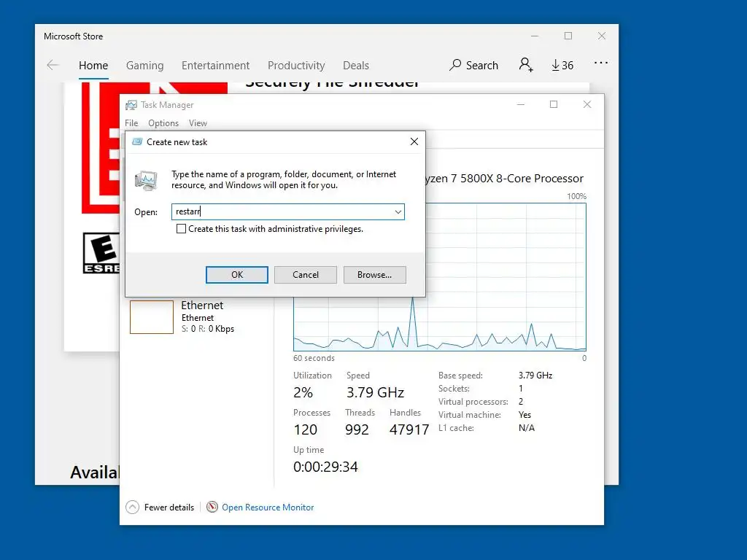Click the Fewer details label
The width and height of the screenshot is (747, 560).
(x=169, y=507)
